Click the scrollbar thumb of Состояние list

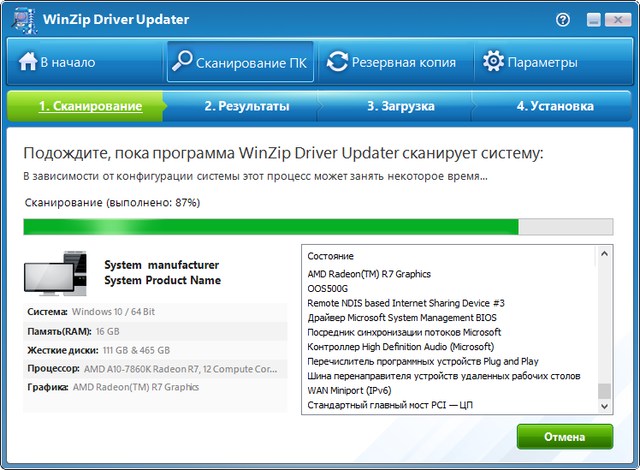coord(604,391)
